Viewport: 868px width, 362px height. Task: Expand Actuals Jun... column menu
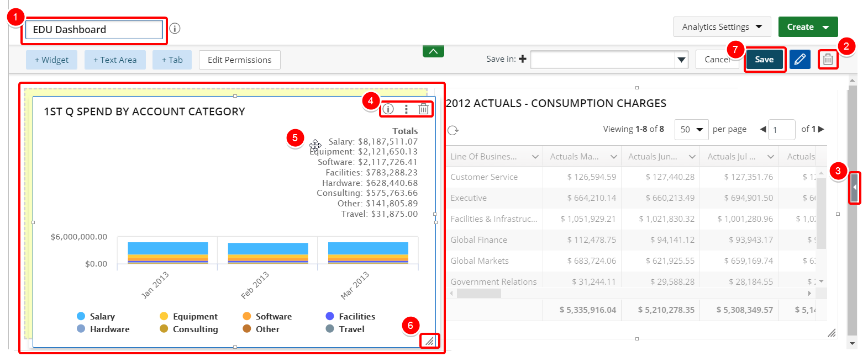[692, 157]
